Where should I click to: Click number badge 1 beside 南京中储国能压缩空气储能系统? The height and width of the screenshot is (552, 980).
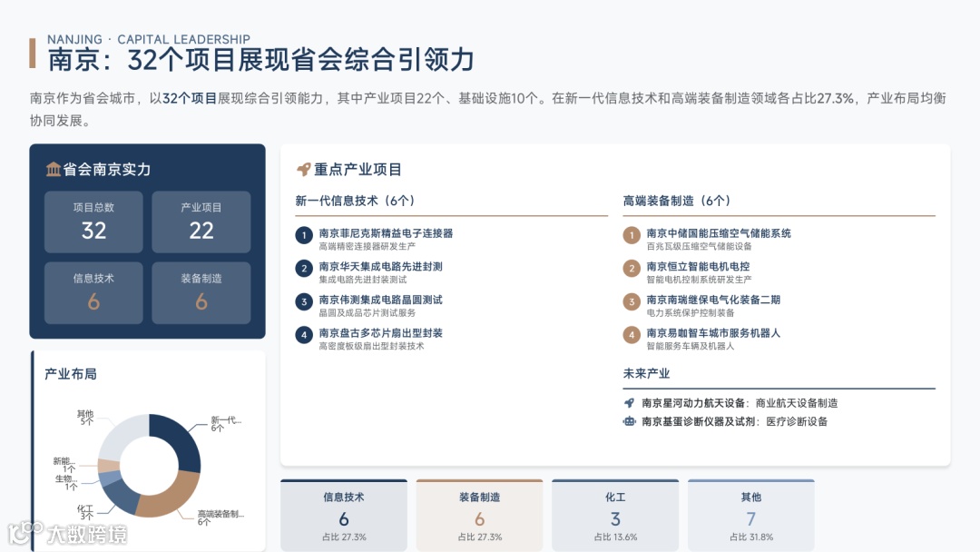click(632, 235)
